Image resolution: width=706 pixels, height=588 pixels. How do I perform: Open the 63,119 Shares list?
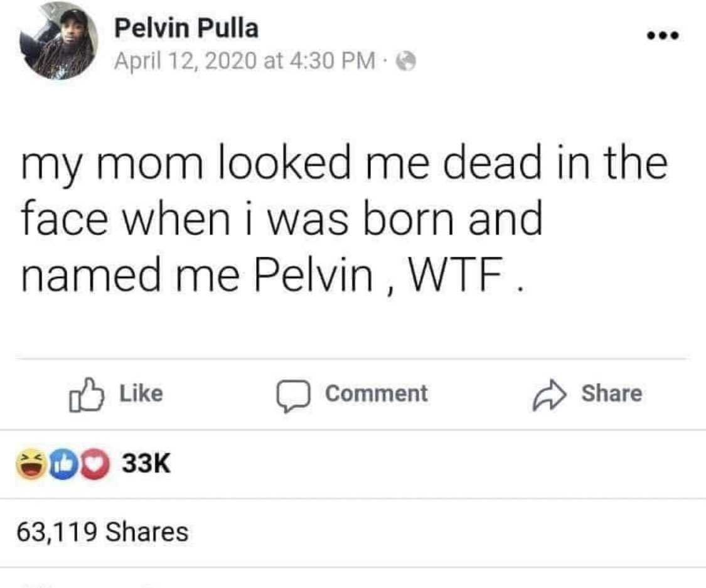pyautogui.click(x=102, y=532)
